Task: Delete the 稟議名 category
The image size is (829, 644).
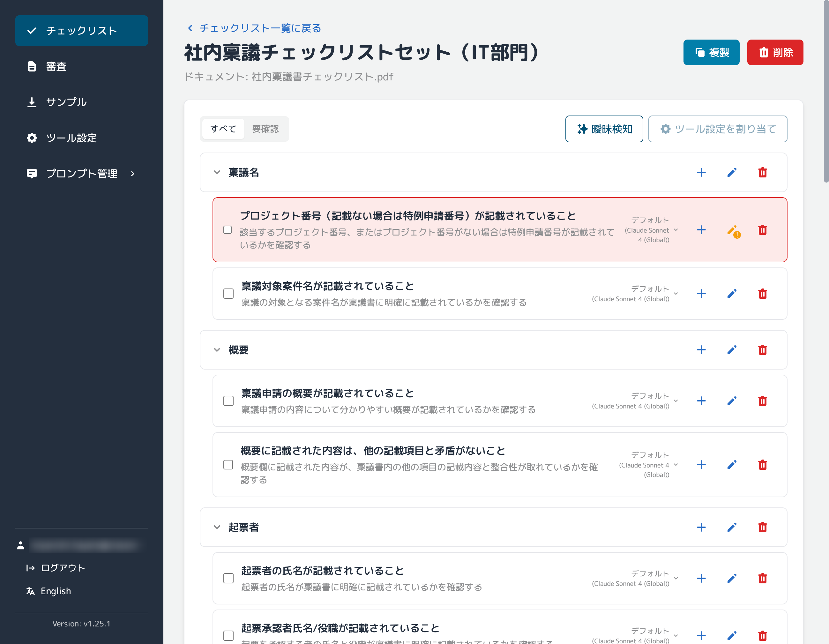Action: click(762, 172)
